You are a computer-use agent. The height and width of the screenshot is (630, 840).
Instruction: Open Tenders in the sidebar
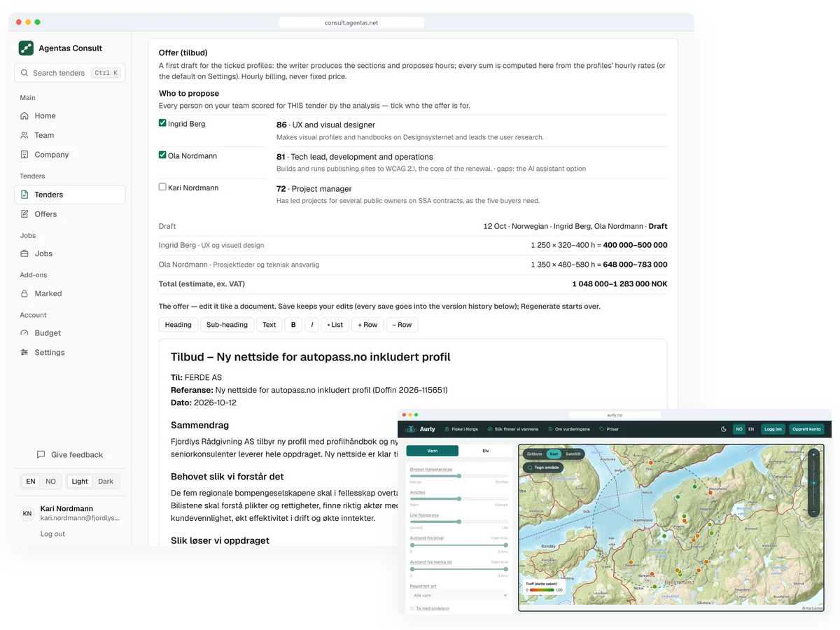70,195
